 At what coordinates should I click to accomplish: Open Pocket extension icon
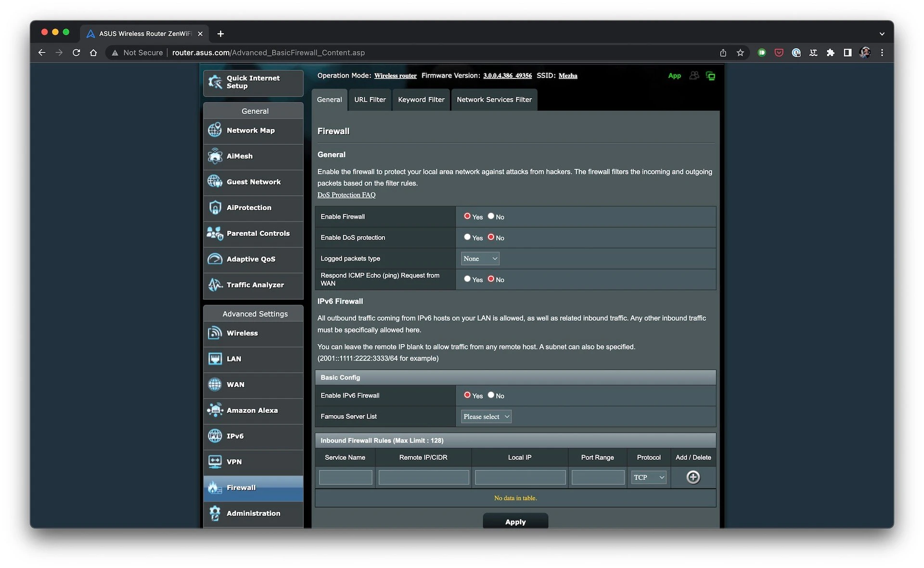779,52
